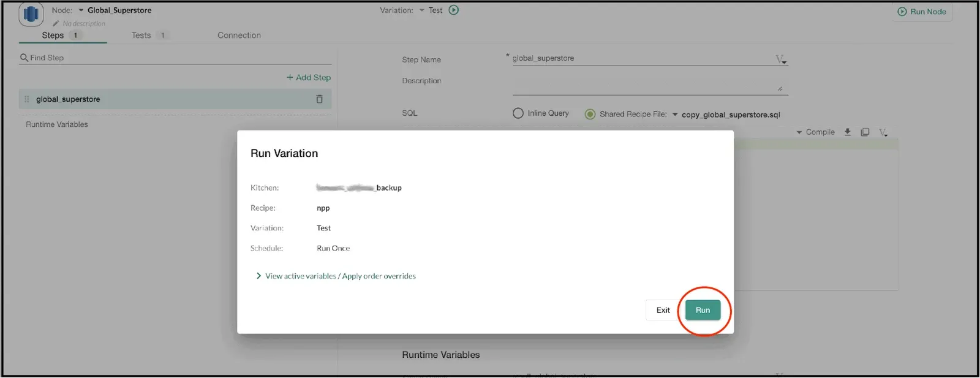Click Exit to close Run Variation dialog
This screenshot has width=980, height=378.
[x=663, y=310]
